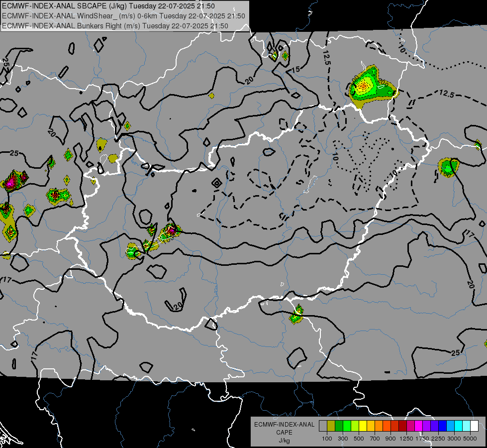Click the 15 contour label on the map

295,69
